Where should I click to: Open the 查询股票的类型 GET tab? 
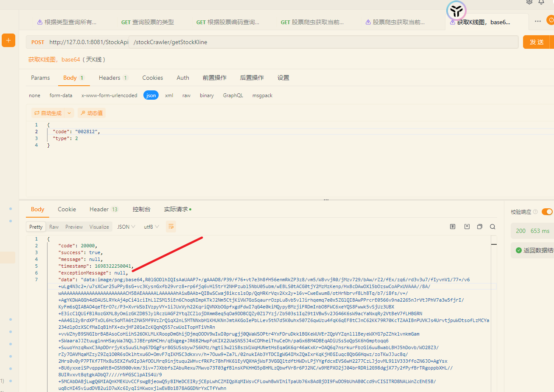pos(148,22)
